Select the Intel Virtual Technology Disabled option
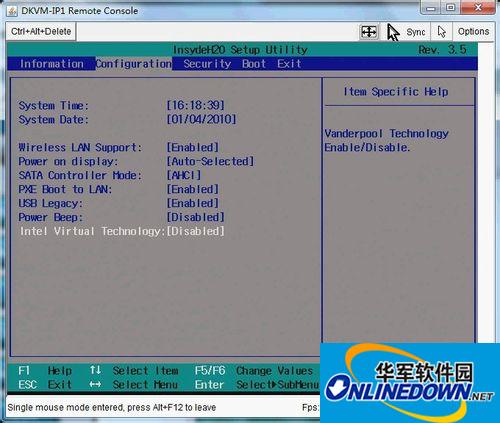Screen dimensions: 500x423 195,231
